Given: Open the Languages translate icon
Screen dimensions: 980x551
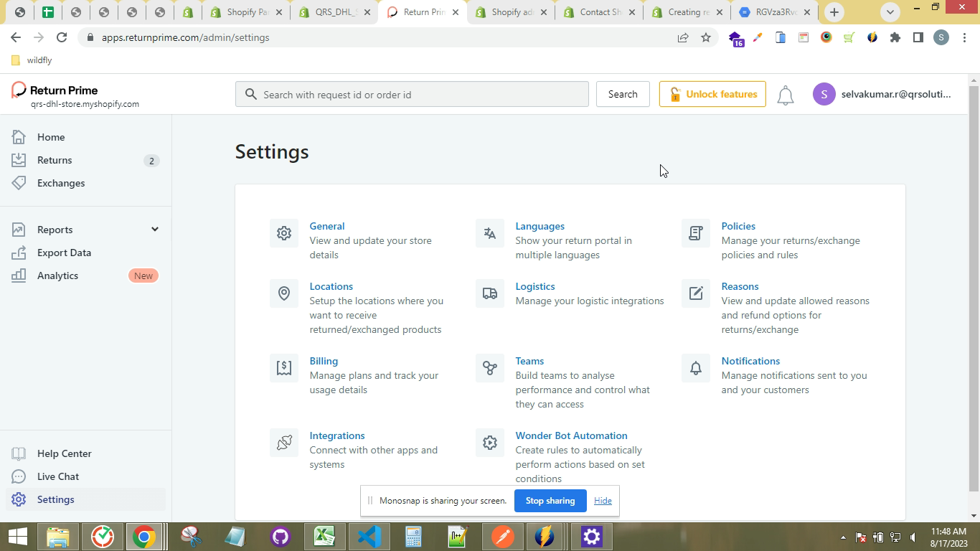Looking at the screenshot, I should click(490, 233).
